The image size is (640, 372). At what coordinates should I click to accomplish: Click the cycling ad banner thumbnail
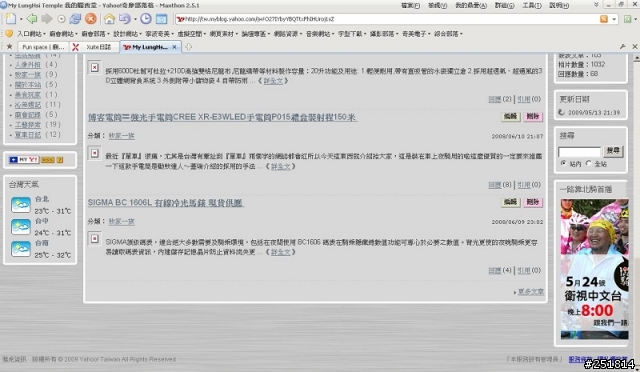tap(594, 269)
